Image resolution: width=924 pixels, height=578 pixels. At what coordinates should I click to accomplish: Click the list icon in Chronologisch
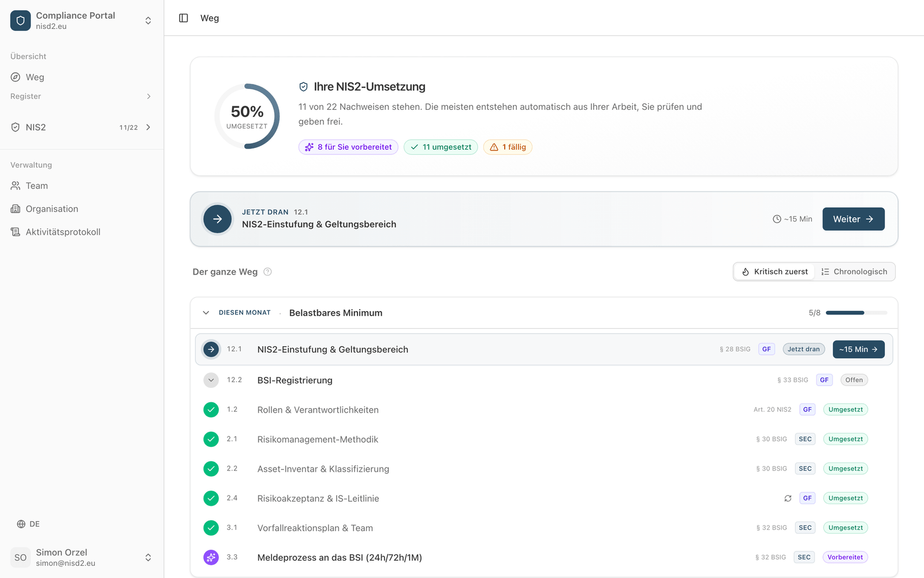point(825,272)
